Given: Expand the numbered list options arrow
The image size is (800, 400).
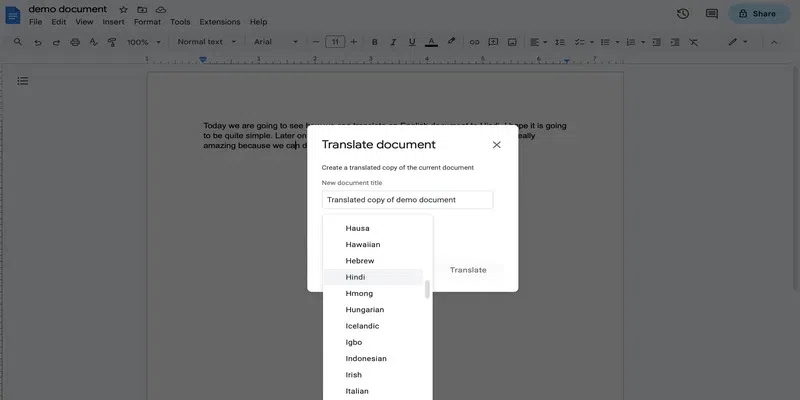Looking at the screenshot, I should tap(643, 42).
